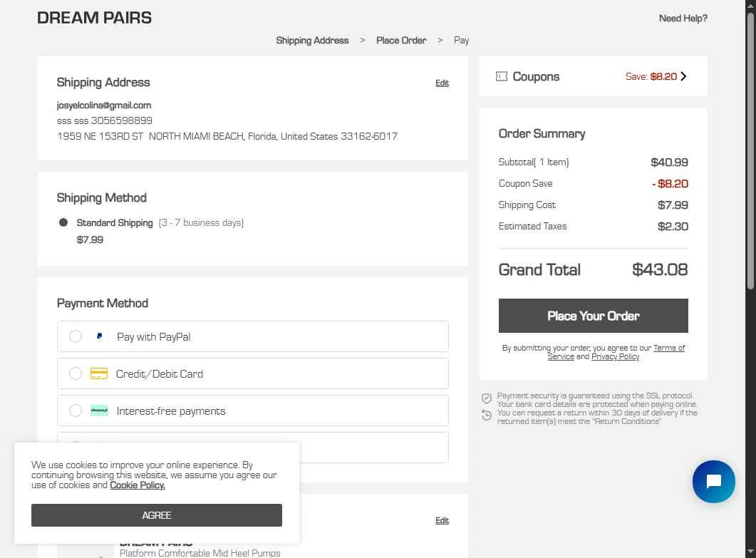Click the Coupon Save -$8.20 value

670,184
